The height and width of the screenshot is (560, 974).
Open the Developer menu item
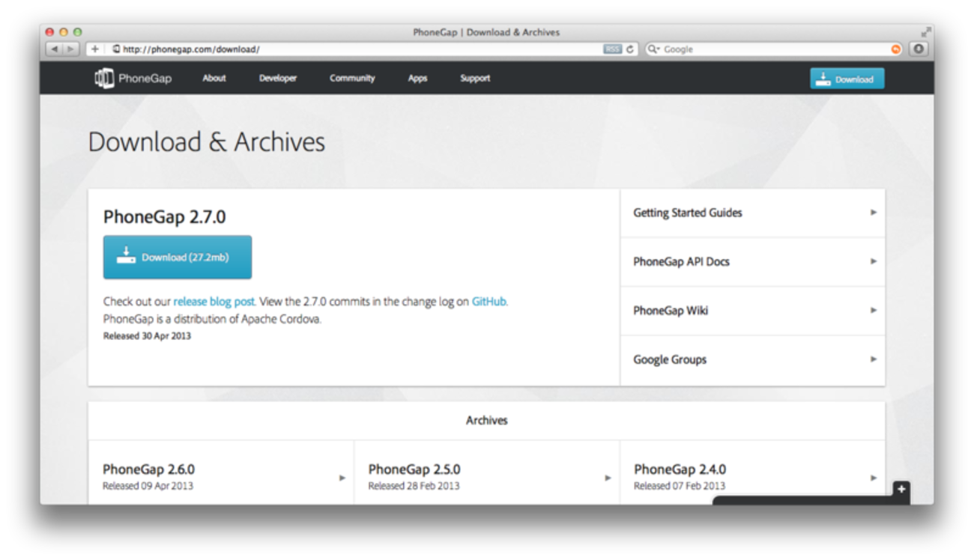pos(278,78)
